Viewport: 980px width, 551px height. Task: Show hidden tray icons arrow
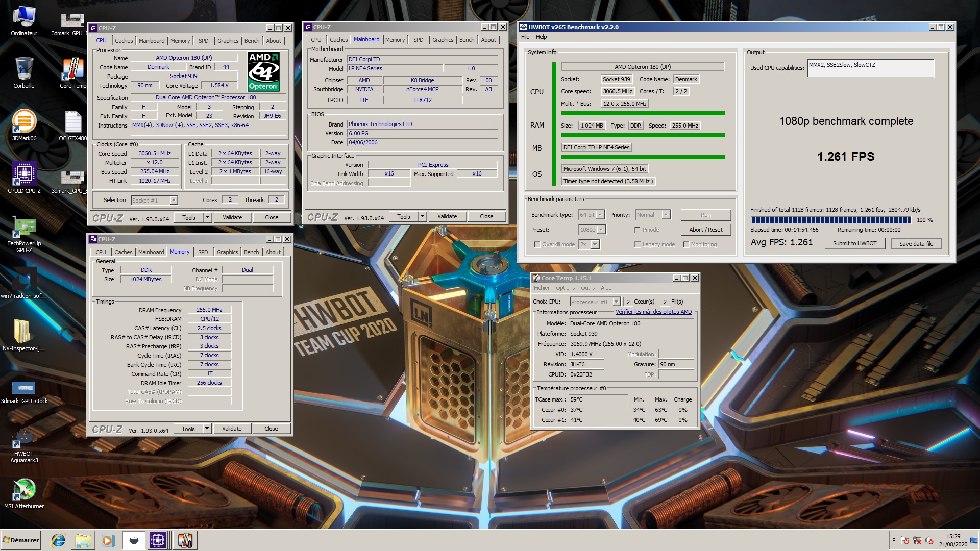pos(893,540)
